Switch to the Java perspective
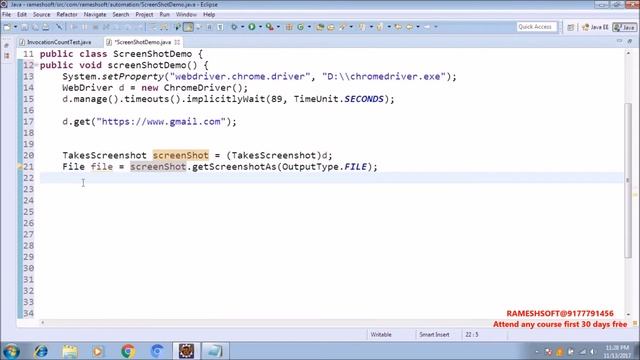Image resolution: width=640 pixels, height=360 pixels. [x=624, y=27]
